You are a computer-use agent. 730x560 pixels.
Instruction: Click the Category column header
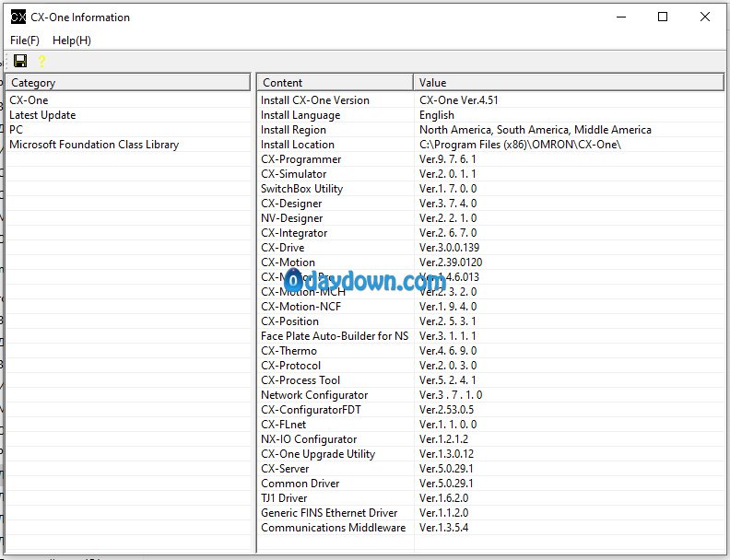coord(128,82)
